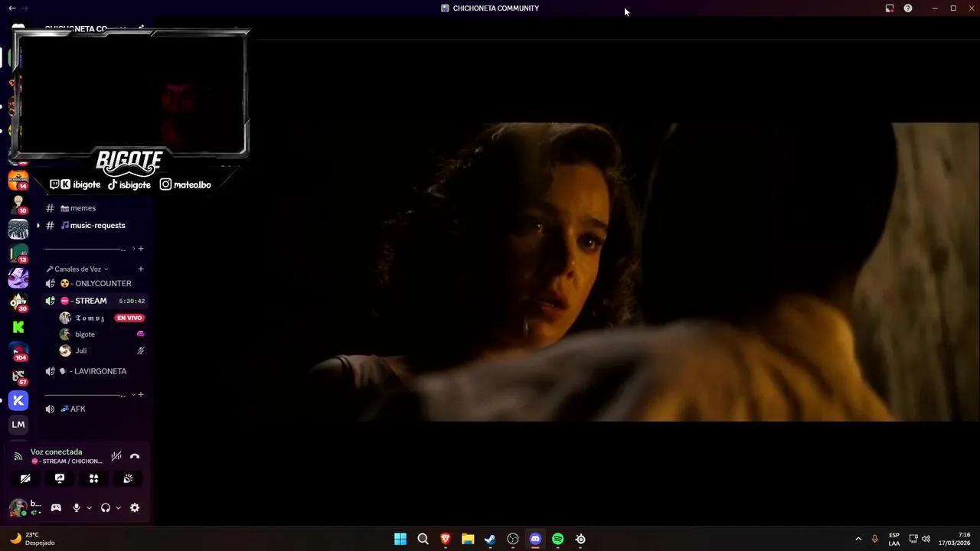This screenshot has height=551, width=980.
Task: Turn on camera in voice panel
Action: pos(25,478)
